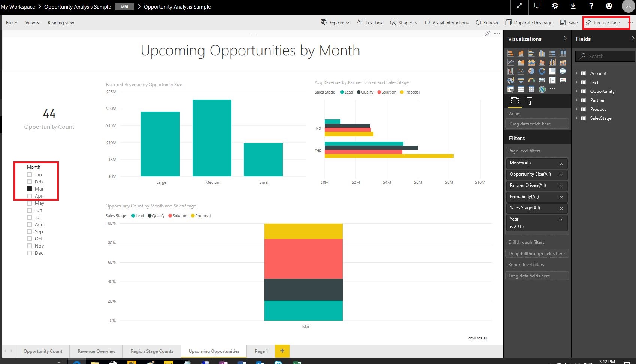Expand the Opportunity table in Fields
This screenshot has width=636, height=364.
577,91
